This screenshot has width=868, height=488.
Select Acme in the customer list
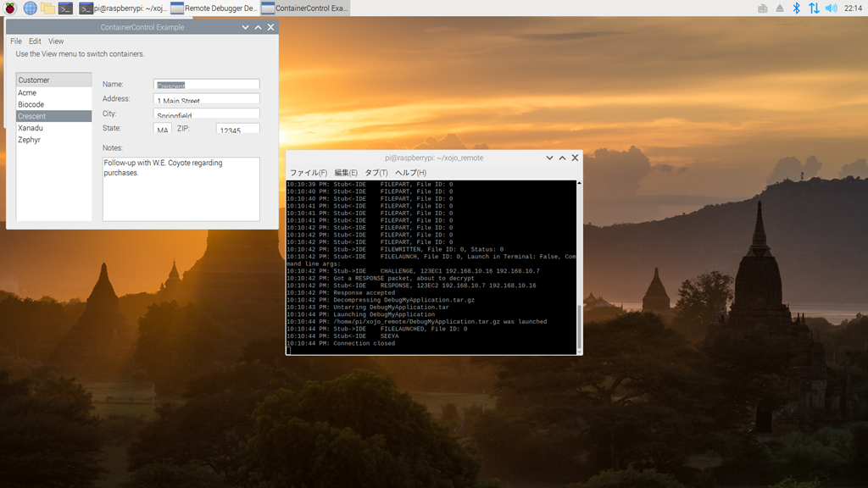(x=53, y=92)
